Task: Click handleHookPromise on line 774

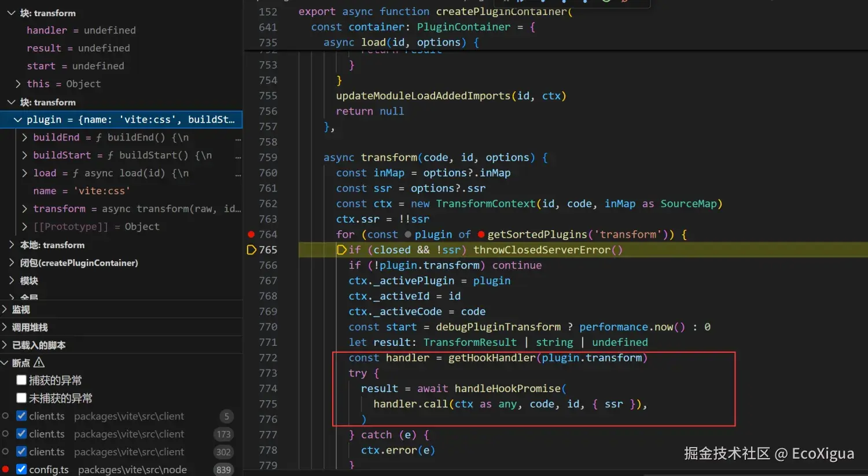Action: pyautogui.click(x=507, y=389)
